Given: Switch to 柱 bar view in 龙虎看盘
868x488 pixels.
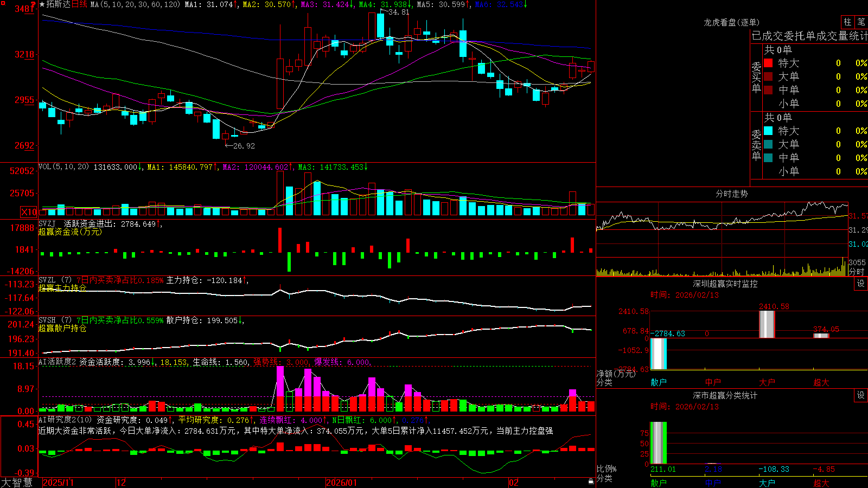Looking at the screenshot, I should click(847, 22).
